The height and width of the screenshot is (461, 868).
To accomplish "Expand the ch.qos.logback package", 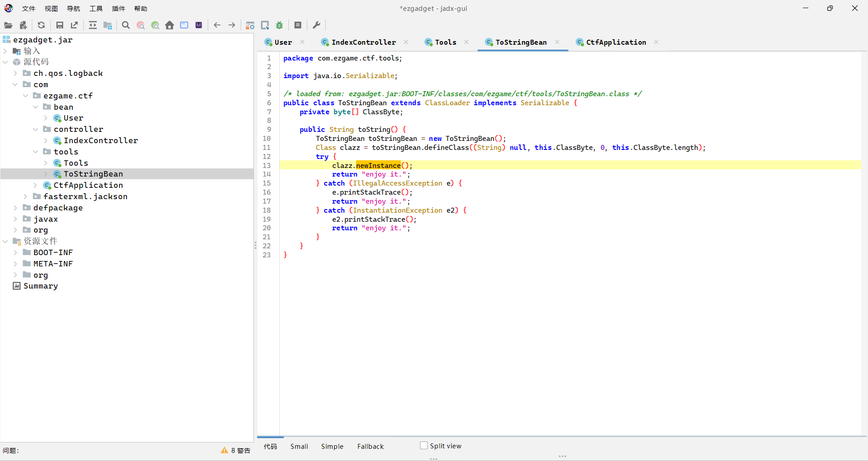I will click(x=15, y=73).
